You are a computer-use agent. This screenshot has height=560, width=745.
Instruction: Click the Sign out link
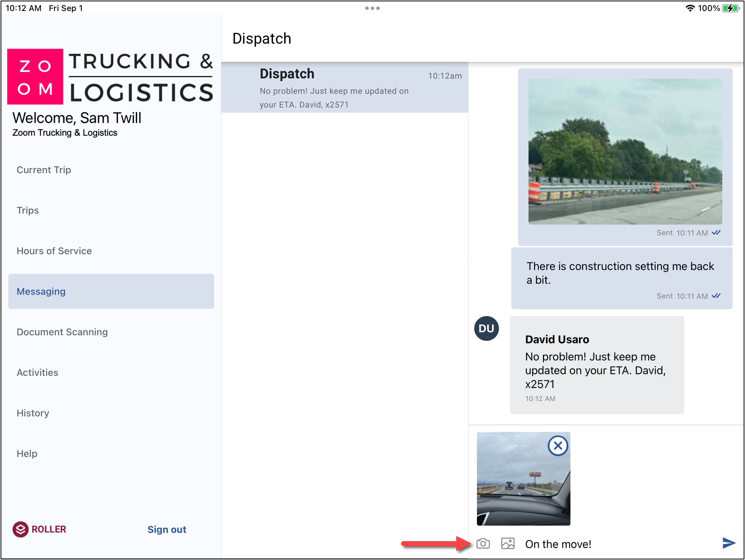pyautogui.click(x=167, y=529)
